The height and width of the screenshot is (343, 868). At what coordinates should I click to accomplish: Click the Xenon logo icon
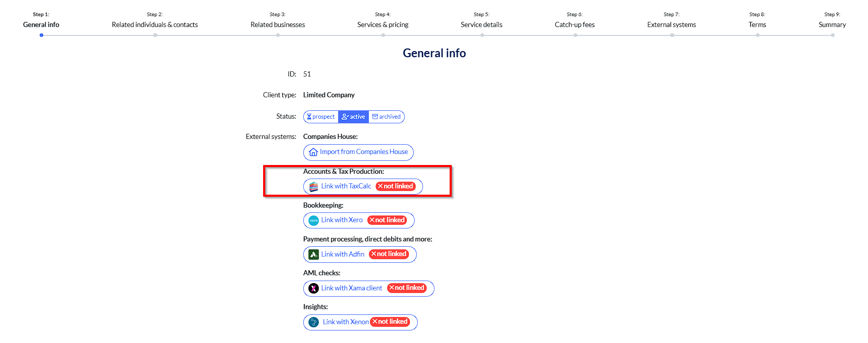pyautogui.click(x=314, y=322)
